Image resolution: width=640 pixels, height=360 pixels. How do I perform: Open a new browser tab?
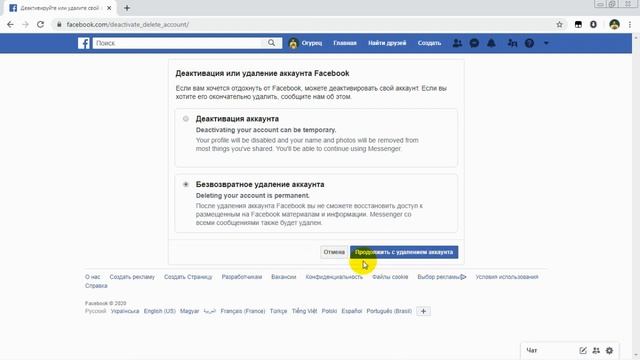[x=127, y=8]
